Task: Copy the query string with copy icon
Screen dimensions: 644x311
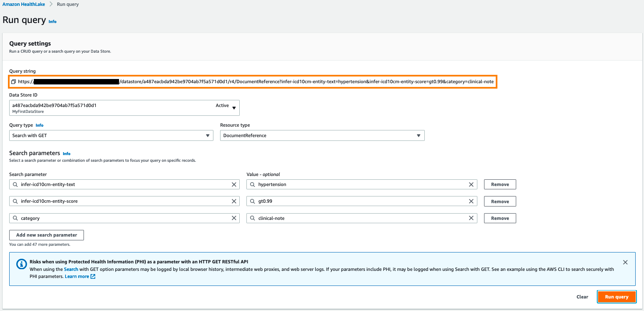Action: tap(13, 82)
